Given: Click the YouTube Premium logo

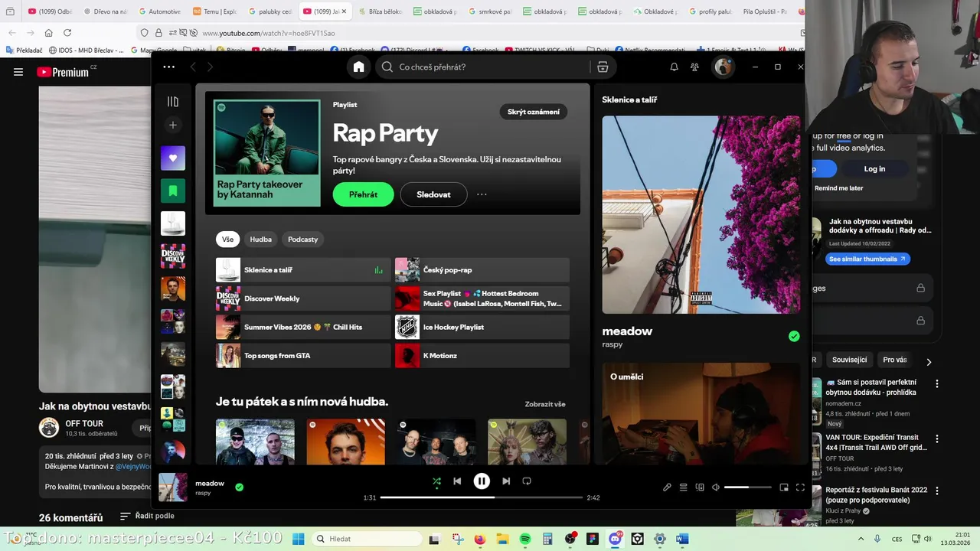Looking at the screenshot, I should [x=63, y=72].
